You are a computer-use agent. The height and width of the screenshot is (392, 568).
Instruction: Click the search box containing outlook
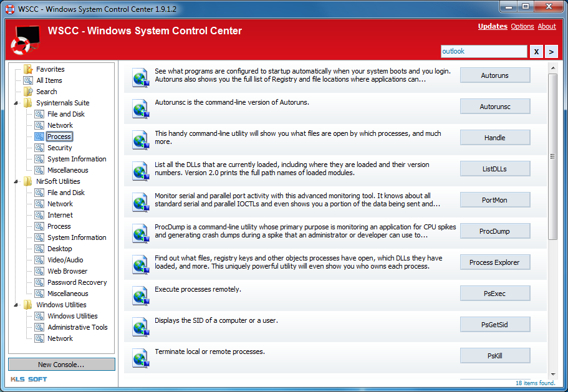(x=484, y=51)
